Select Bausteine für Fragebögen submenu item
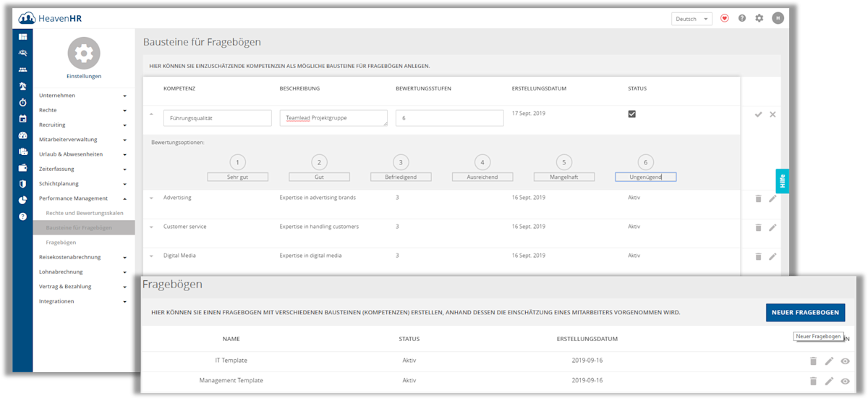Screen dimensions: 868x399 84,227
